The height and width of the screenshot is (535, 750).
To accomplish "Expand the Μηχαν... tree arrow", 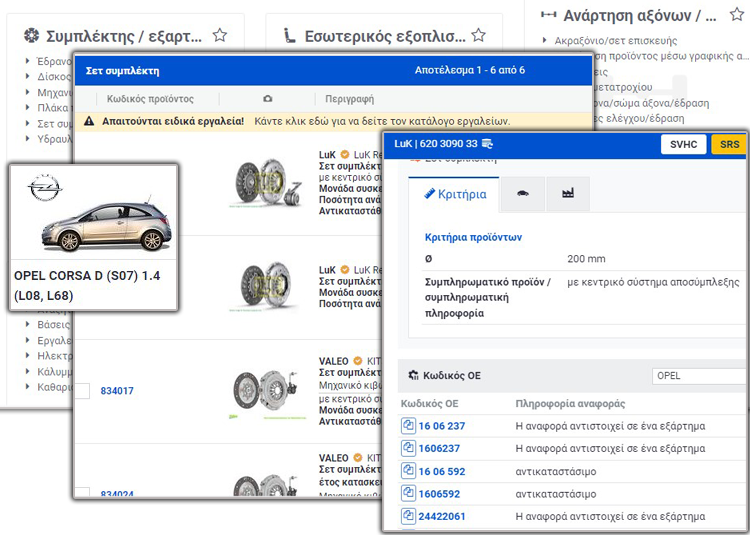I will (x=28, y=92).
